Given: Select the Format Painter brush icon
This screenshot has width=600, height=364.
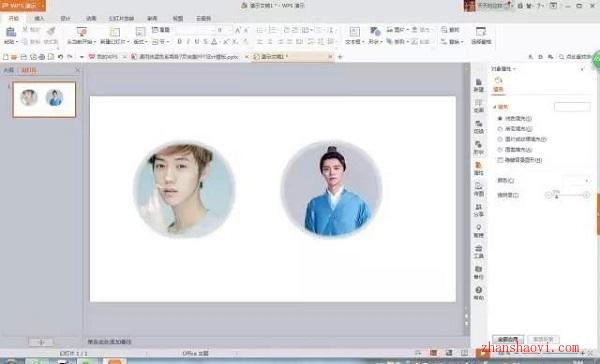Looking at the screenshot, I should (x=51, y=31).
